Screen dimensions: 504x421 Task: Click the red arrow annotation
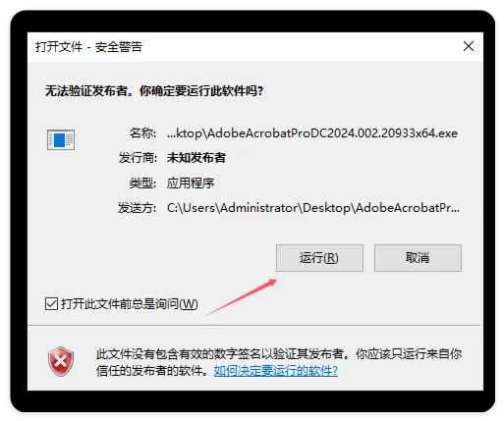(x=241, y=297)
